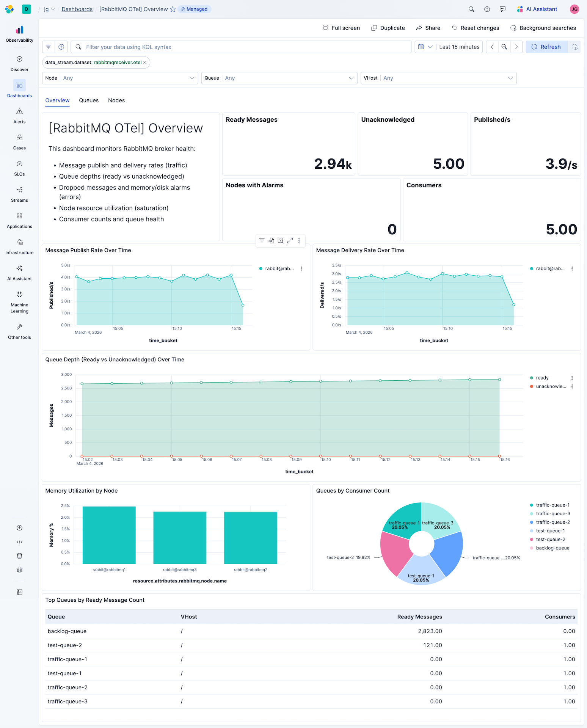
Task: Click the Add data plus icon in sidebar
Action: pyautogui.click(x=19, y=528)
